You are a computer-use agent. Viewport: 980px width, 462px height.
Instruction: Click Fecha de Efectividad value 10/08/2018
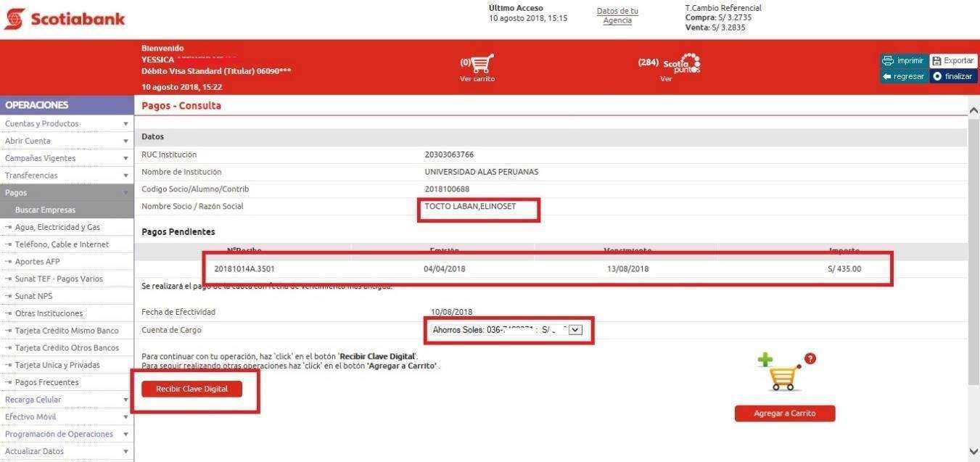[451, 312]
